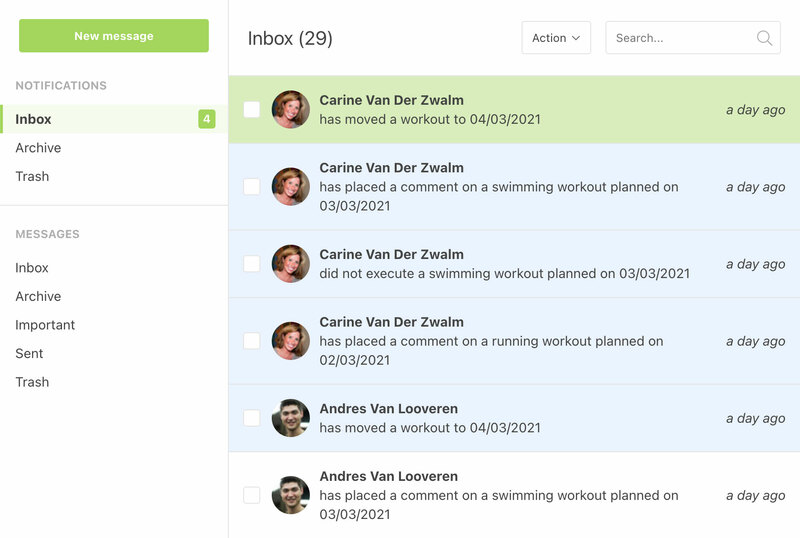Go to the notifications Trash folder
This screenshot has height=538, width=800.
[x=32, y=176]
